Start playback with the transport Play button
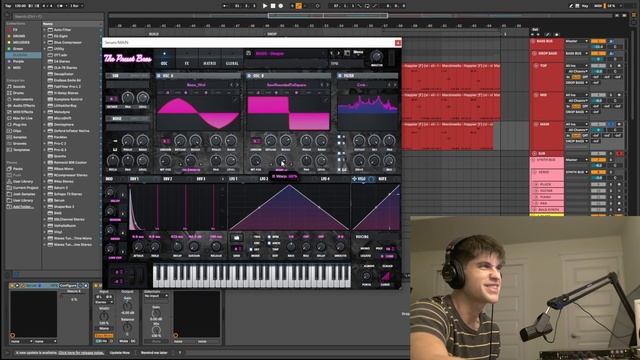The width and height of the screenshot is (640, 360). (x=265, y=6)
